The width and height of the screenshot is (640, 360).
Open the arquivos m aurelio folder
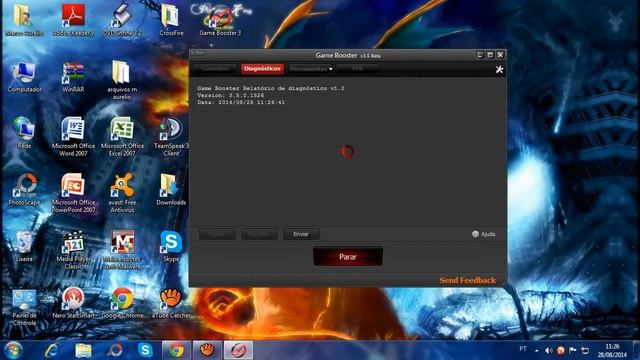click(122, 80)
